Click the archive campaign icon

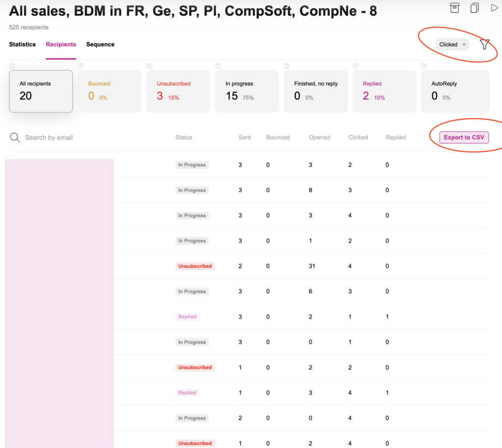454,7
